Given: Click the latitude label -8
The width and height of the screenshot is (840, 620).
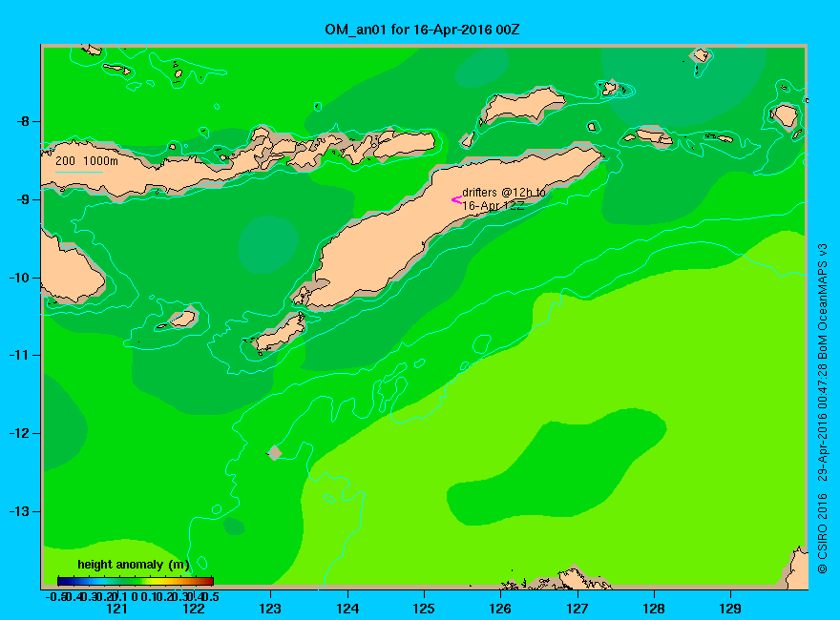Looking at the screenshot, I should pos(22,121).
